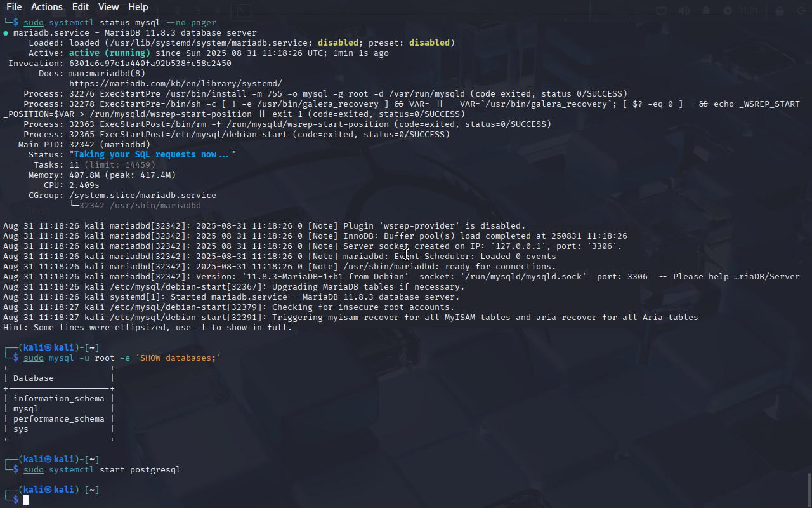Click the 'Upgrading MariaDB tables if necessary' line
This screenshot has width=812, height=508.
pos(234,287)
